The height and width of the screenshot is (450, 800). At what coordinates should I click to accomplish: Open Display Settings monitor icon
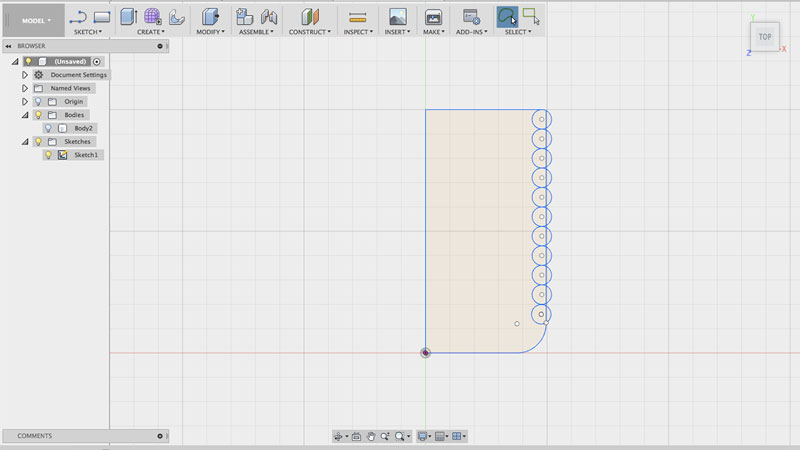click(422, 436)
